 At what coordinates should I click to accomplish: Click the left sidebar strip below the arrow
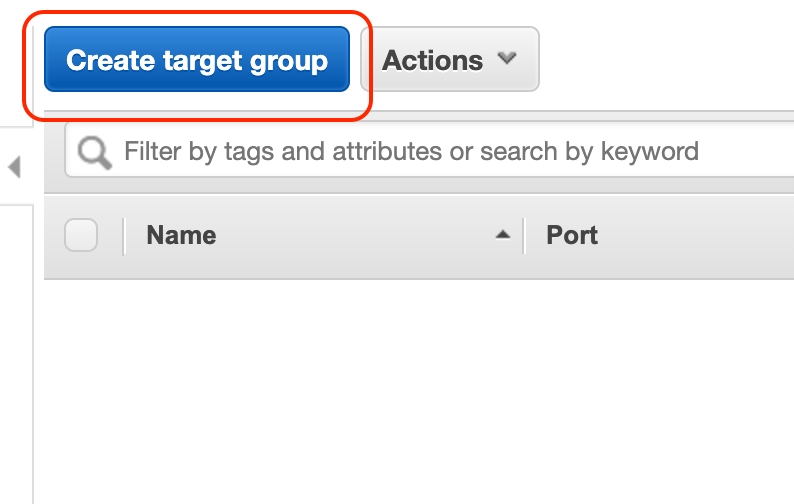pos(16,350)
